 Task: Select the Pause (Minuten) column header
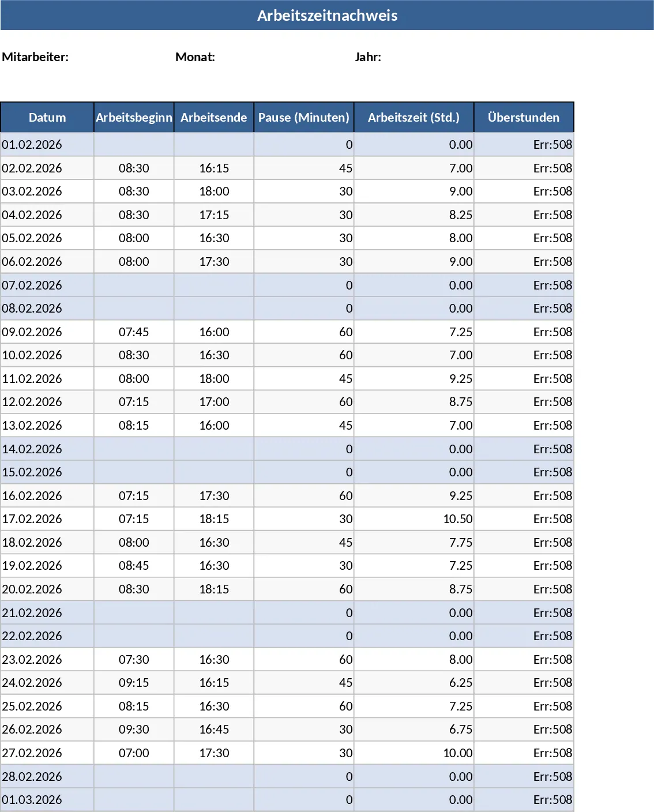pyautogui.click(x=304, y=117)
